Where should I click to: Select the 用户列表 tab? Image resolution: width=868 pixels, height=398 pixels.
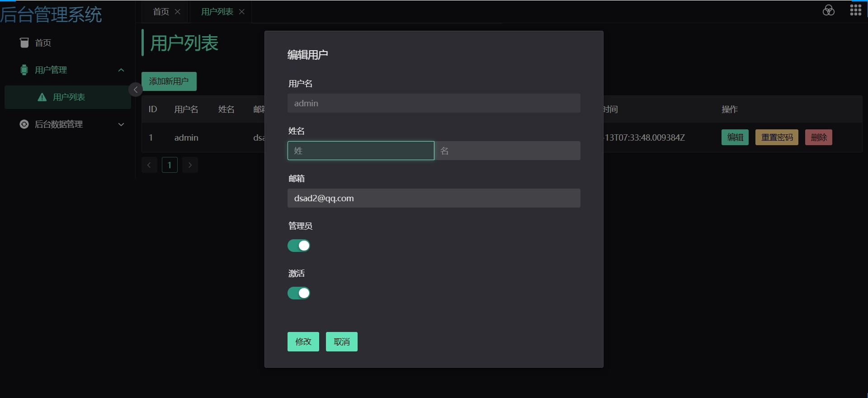pos(217,12)
